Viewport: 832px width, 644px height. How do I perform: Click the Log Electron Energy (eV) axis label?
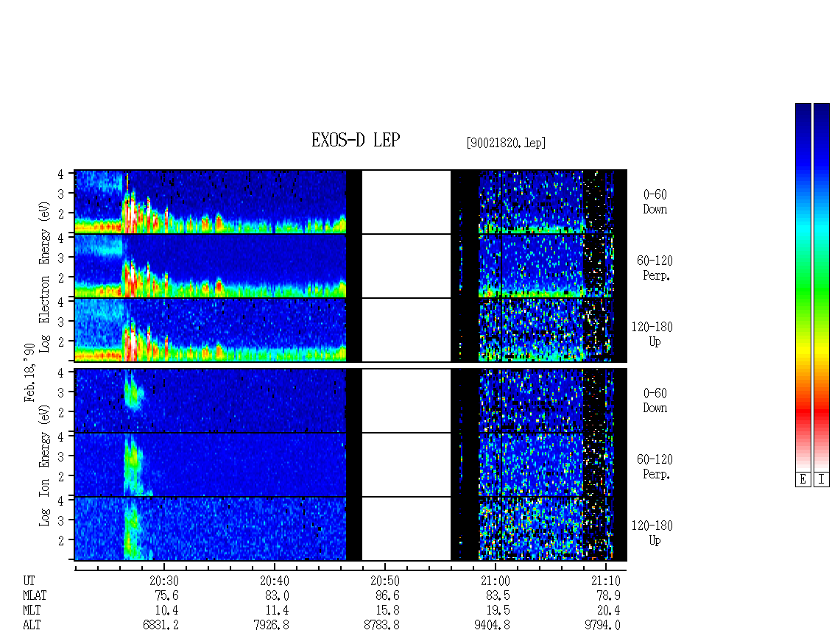click(45, 277)
